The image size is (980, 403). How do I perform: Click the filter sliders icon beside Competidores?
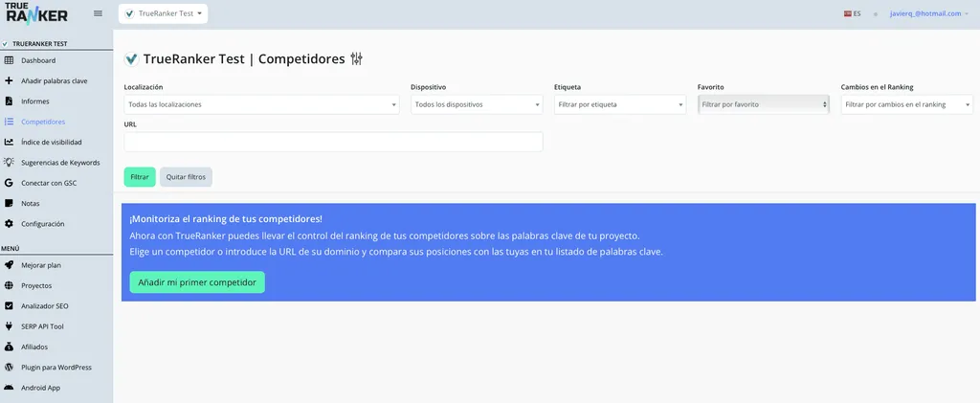(356, 58)
